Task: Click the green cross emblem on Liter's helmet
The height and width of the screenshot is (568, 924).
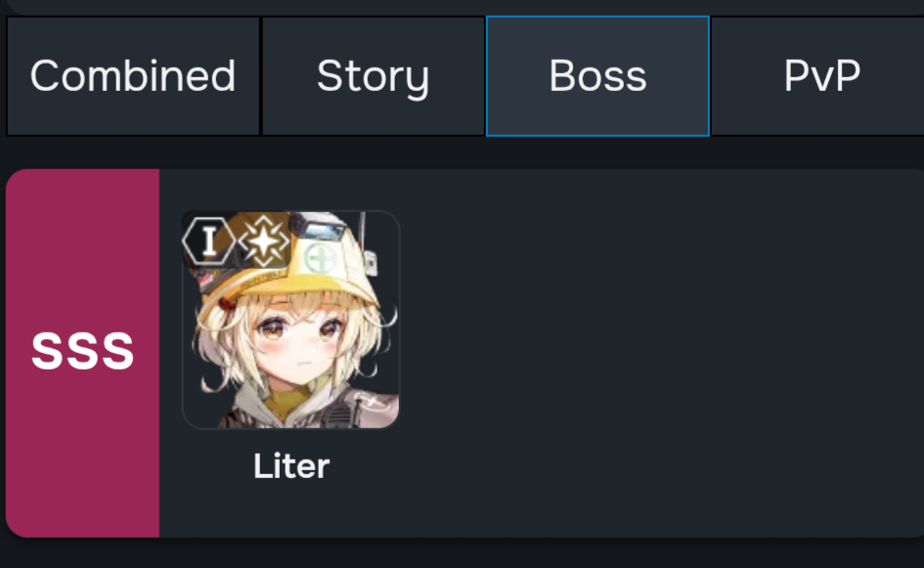Action: coord(320,257)
